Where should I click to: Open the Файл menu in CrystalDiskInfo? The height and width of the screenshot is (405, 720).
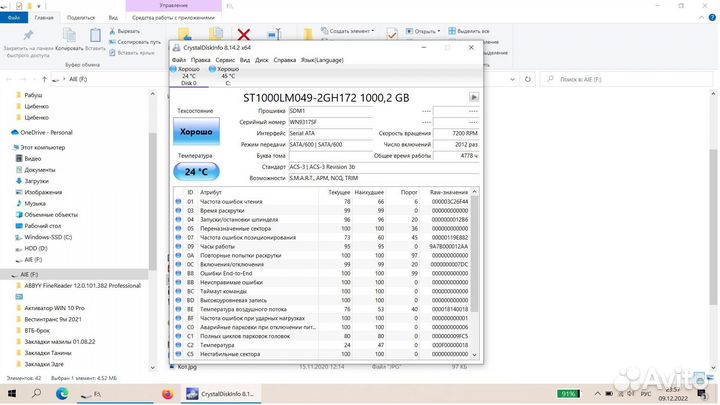click(179, 60)
